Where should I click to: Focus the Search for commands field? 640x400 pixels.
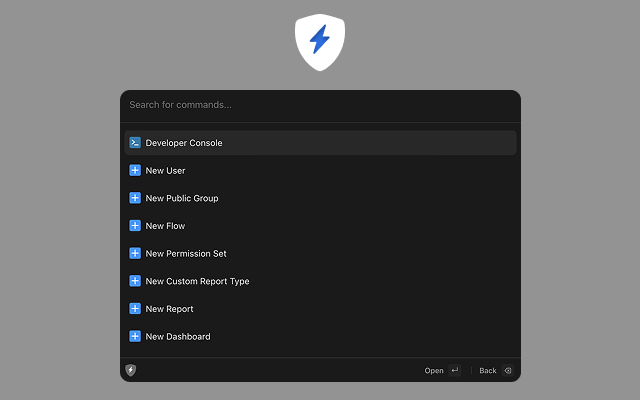tap(320, 105)
